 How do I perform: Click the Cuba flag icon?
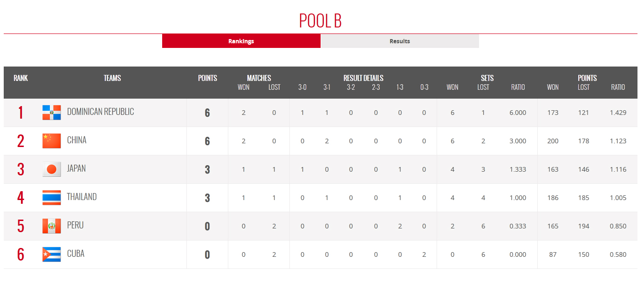click(x=51, y=254)
